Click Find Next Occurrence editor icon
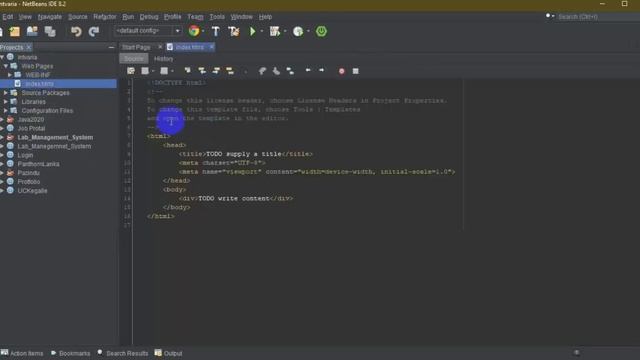The height and width of the screenshot is (360, 640). click(216, 71)
